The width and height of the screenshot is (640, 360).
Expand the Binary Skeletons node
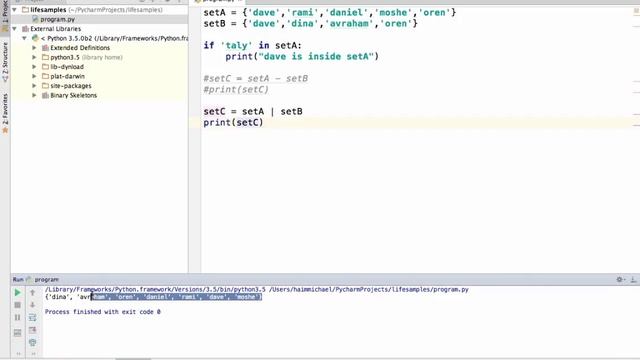click(x=34, y=95)
